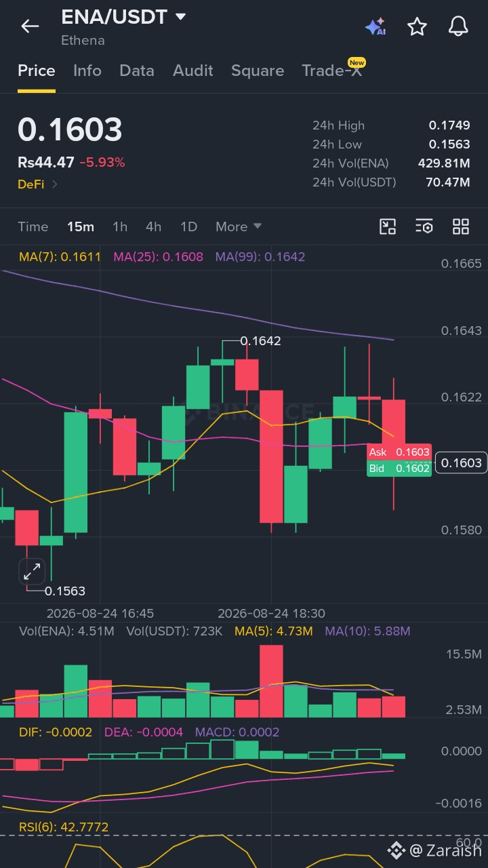Tap the Vol(USDT): 723K label
Screen dimensions: 488x868
click(174, 631)
